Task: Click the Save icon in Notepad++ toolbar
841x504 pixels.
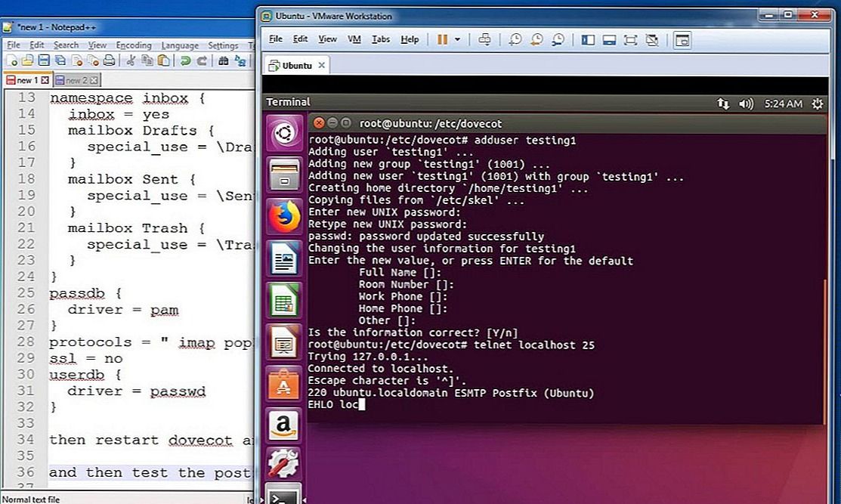Action: click(44, 60)
